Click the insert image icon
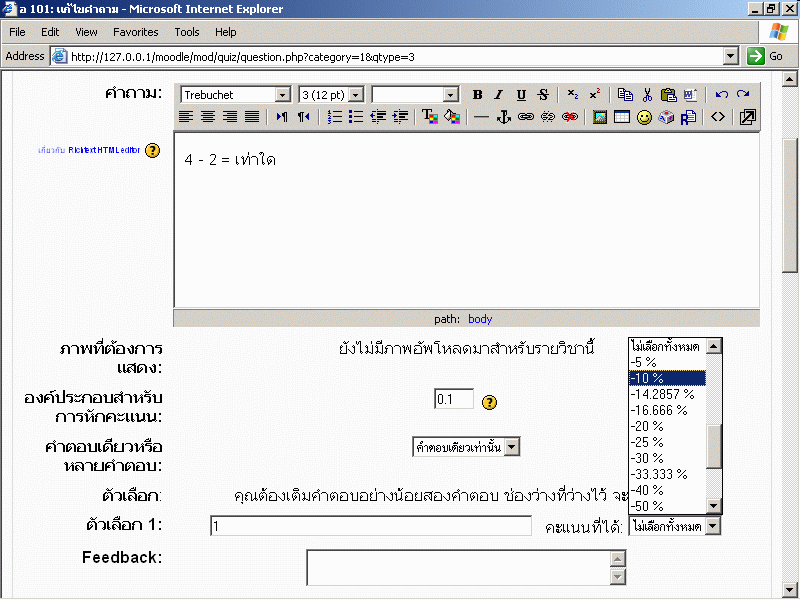The width and height of the screenshot is (800, 600). pos(600,117)
